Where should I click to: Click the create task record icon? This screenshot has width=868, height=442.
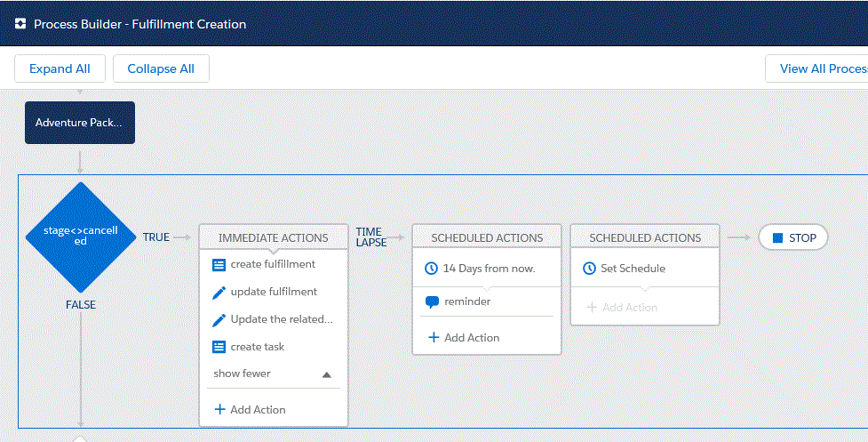(x=219, y=347)
